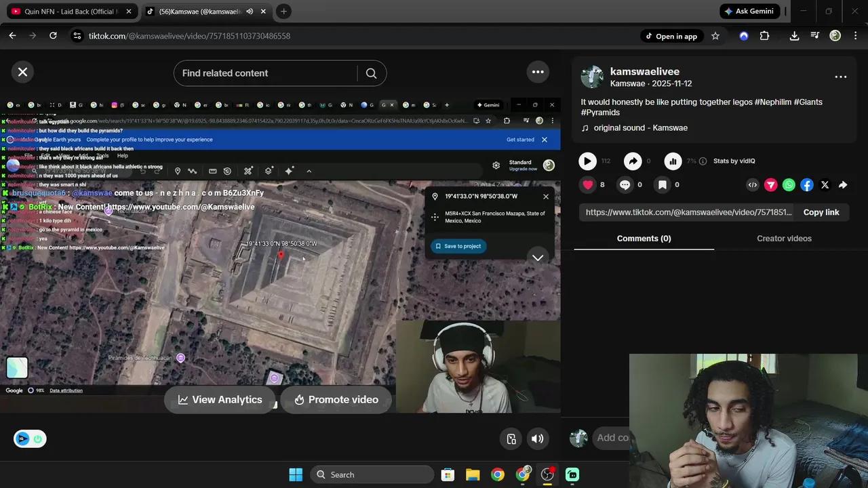Go back with Chrome's back arrow
The height and width of the screenshot is (488, 868).
coord(12,36)
